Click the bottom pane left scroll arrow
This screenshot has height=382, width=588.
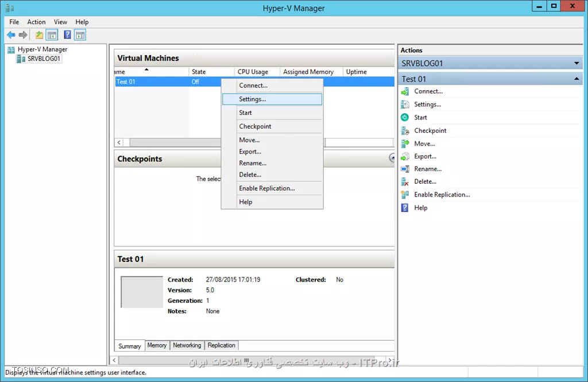tap(114, 360)
